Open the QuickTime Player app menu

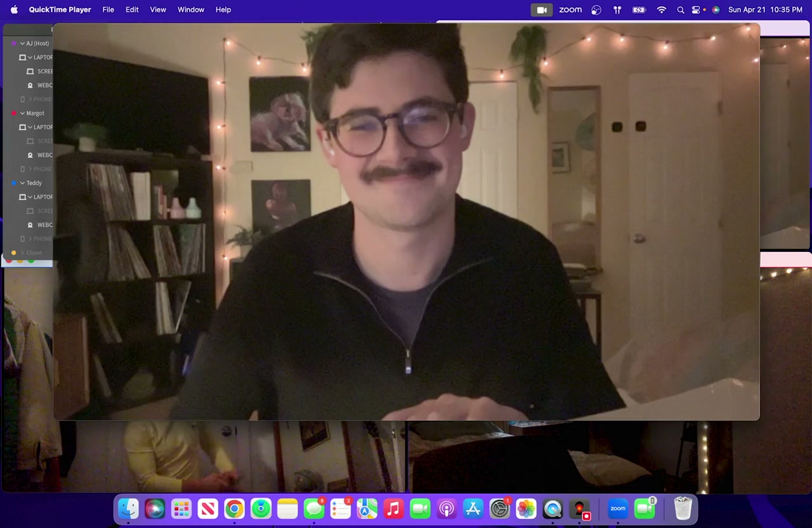click(x=60, y=10)
